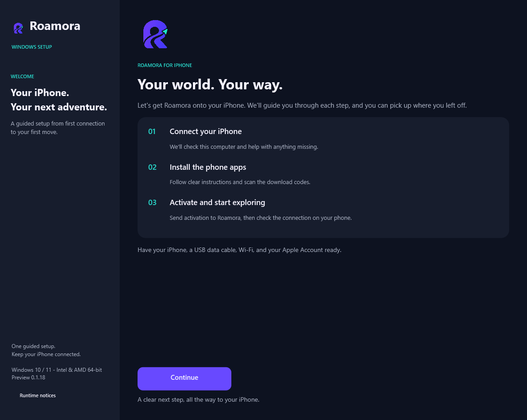
Task: Click the small Roamora logo in the sidebar
Action: point(18,28)
